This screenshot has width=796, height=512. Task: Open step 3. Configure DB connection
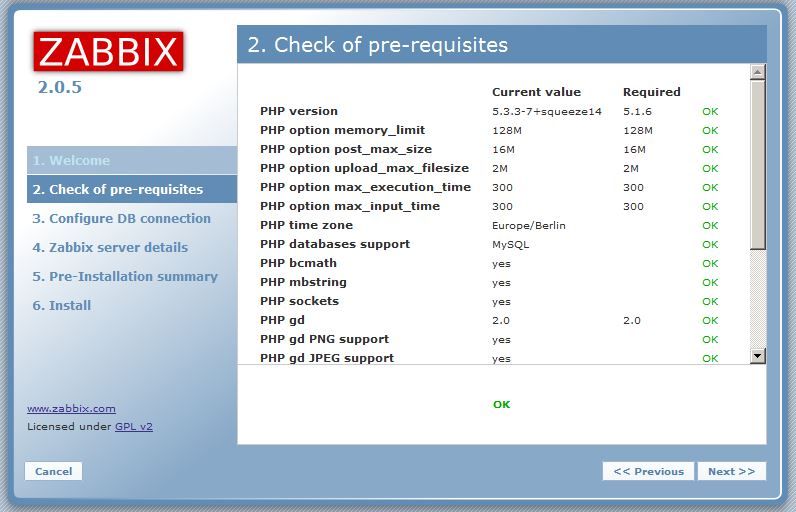[121, 219]
